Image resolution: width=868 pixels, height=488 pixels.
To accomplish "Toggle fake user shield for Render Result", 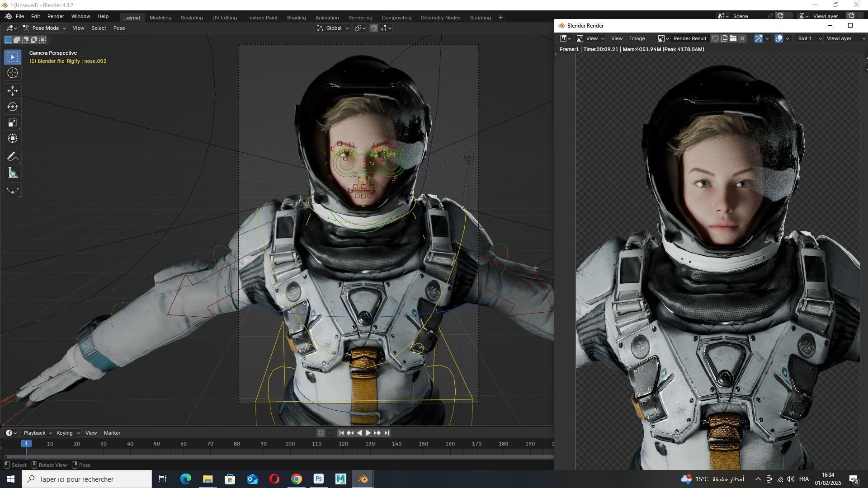I will 715,38.
